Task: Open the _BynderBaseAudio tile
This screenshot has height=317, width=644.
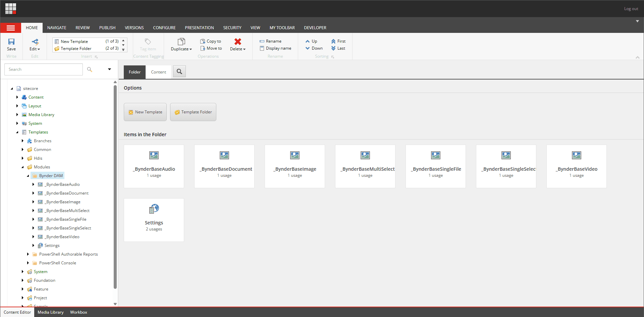Action: (x=154, y=166)
